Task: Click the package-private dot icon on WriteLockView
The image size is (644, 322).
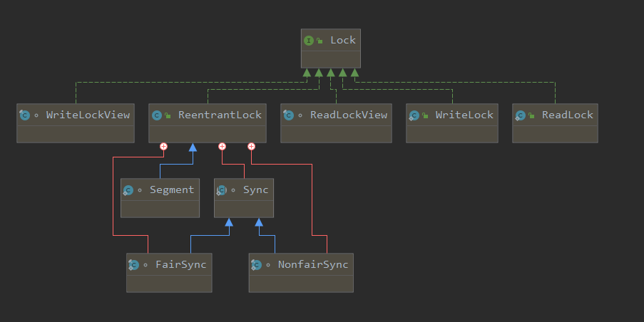Action: click(36, 115)
